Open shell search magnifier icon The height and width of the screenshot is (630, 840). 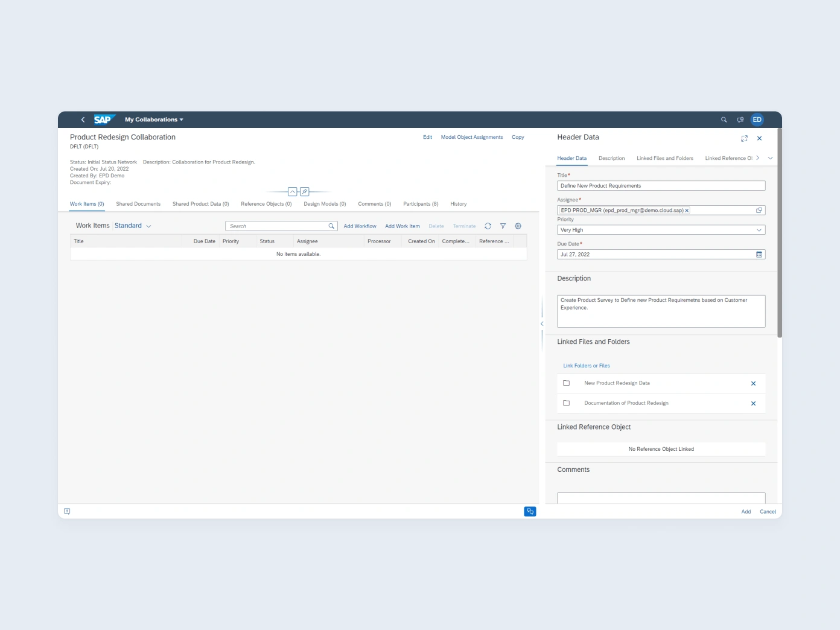click(724, 119)
